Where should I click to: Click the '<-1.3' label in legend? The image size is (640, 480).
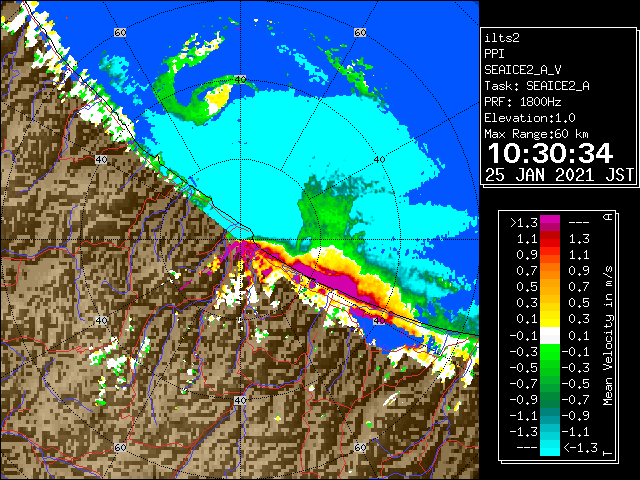[580, 447]
